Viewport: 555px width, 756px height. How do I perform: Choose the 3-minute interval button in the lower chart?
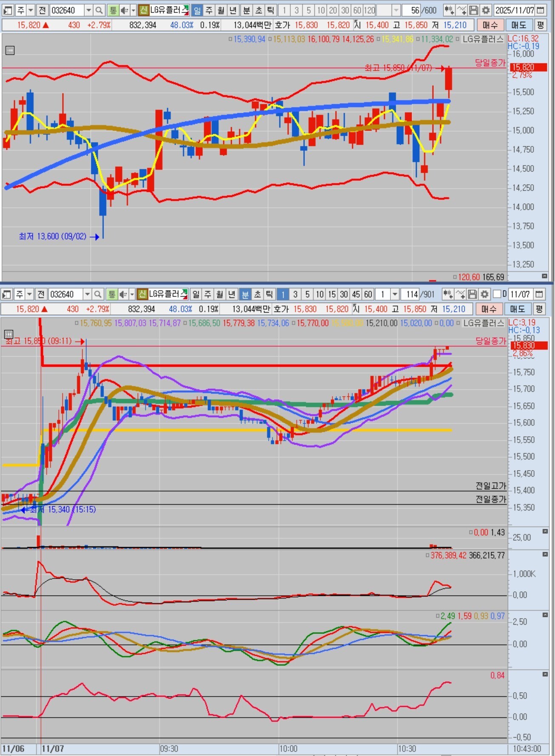[295, 294]
